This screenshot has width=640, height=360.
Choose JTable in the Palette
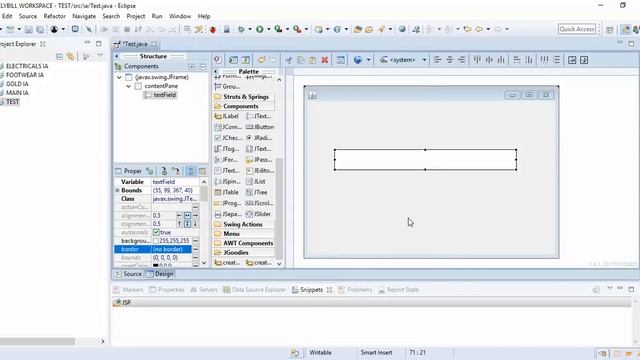(x=226, y=192)
